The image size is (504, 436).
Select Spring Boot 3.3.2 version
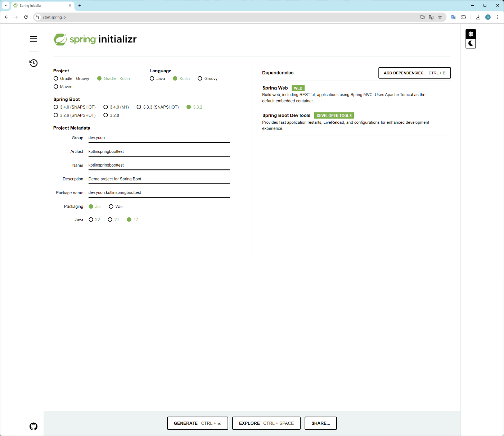[x=194, y=107]
